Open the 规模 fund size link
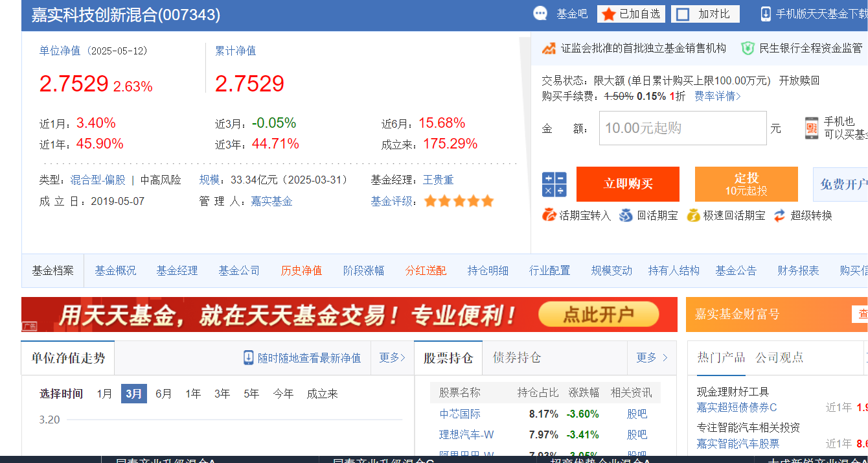 click(209, 180)
